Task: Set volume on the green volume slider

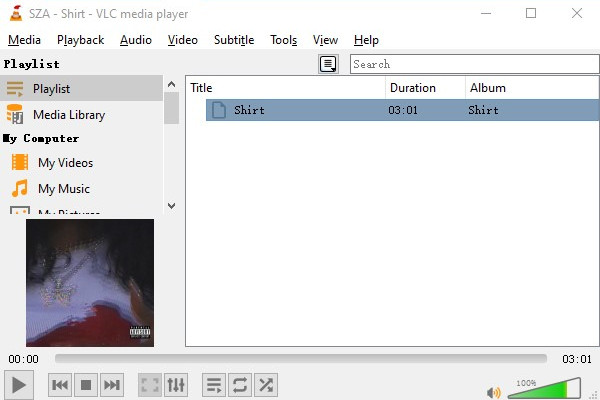Action: (x=544, y=389)
